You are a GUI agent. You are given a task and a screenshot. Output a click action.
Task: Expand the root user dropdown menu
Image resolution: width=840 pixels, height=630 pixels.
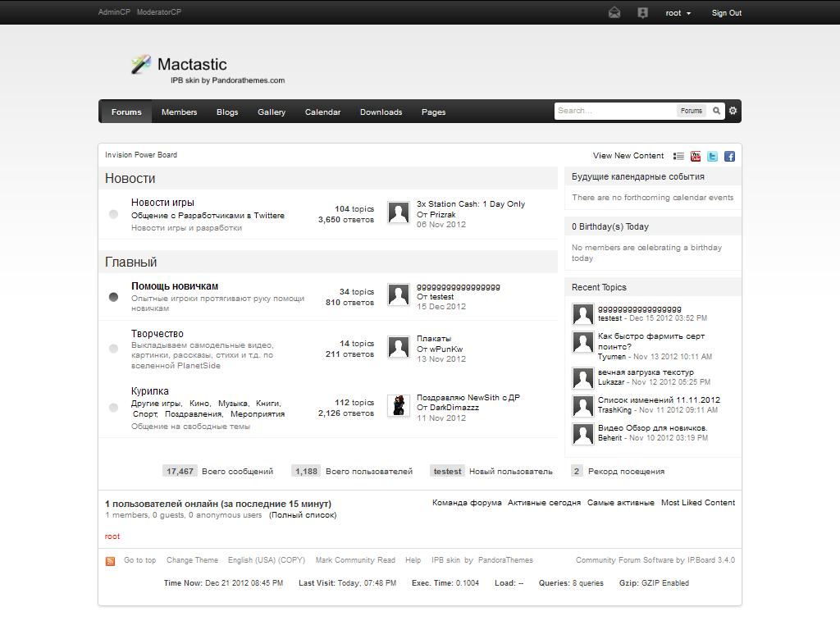(x=678, y=13)
